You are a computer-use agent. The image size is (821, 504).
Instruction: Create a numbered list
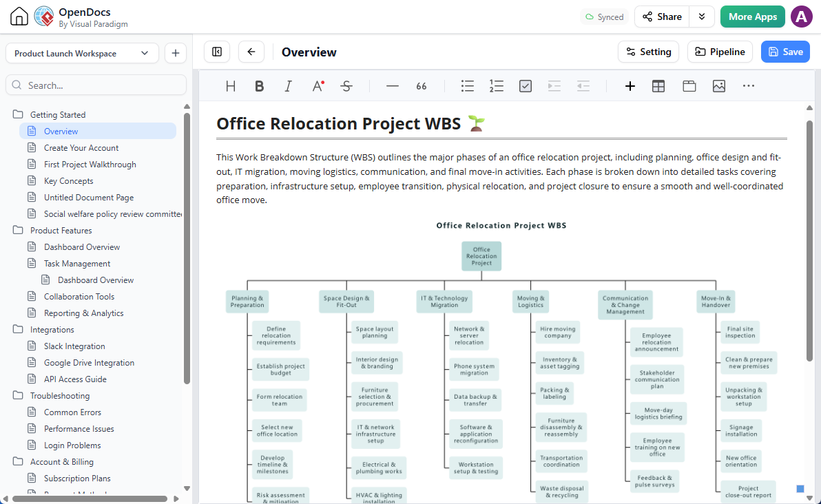497,86
